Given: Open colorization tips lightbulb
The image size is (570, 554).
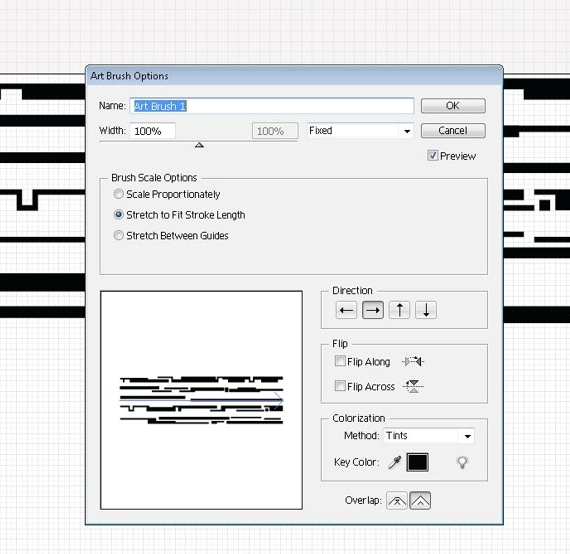Looking at the screenshot, I should 462,462.
